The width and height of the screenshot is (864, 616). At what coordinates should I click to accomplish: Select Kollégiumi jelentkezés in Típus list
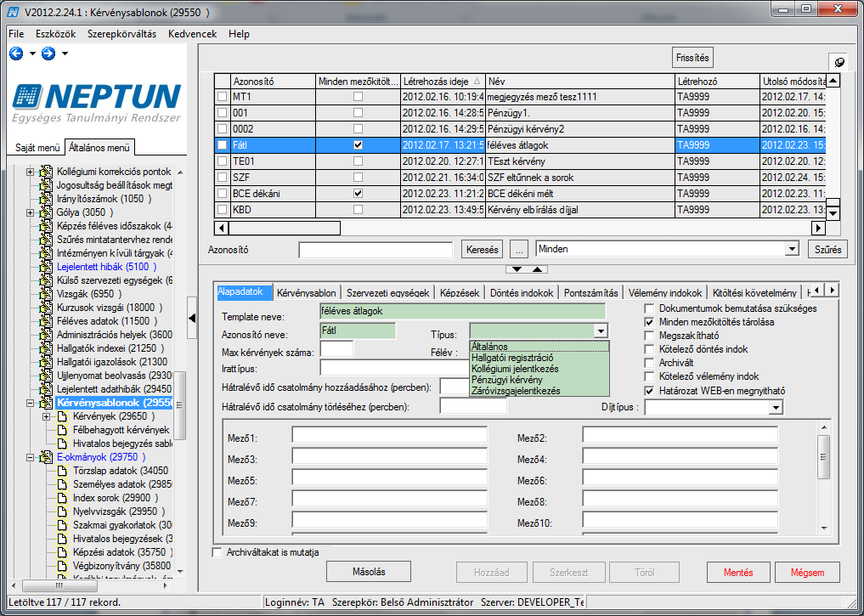click(x=515, y=369)
